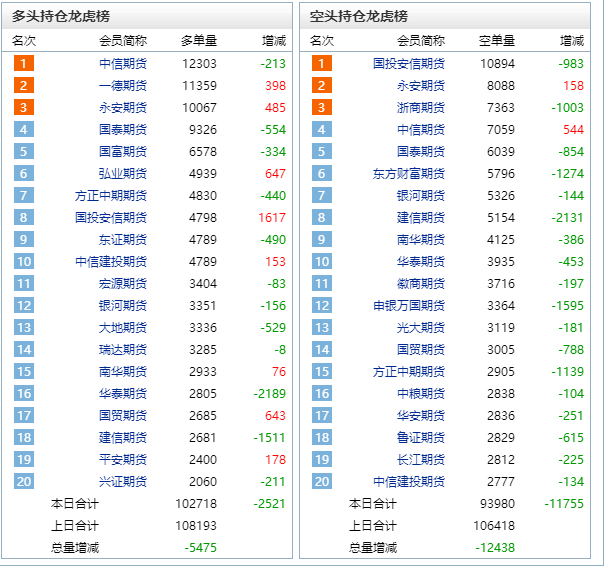Select long volume value 11359

(x=200, y=86)
